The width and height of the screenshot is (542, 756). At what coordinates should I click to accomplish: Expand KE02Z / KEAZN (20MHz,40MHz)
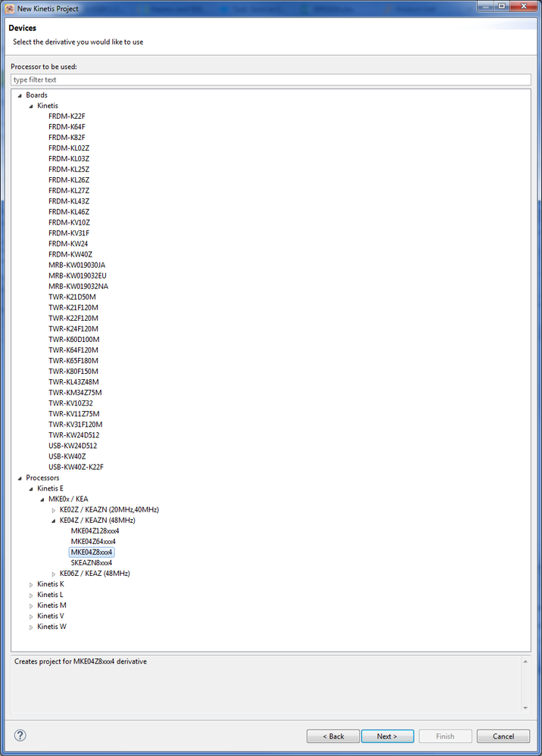(54, 510)
